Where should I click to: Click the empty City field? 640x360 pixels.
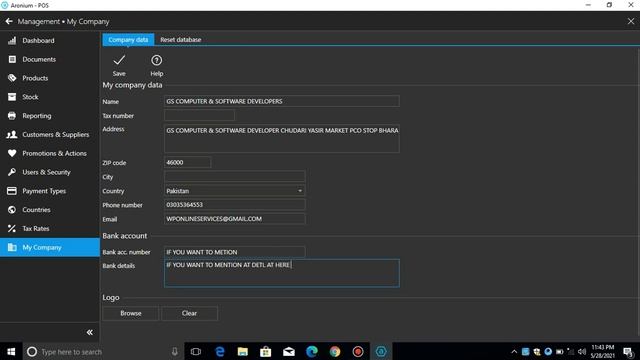coord(235,176)
